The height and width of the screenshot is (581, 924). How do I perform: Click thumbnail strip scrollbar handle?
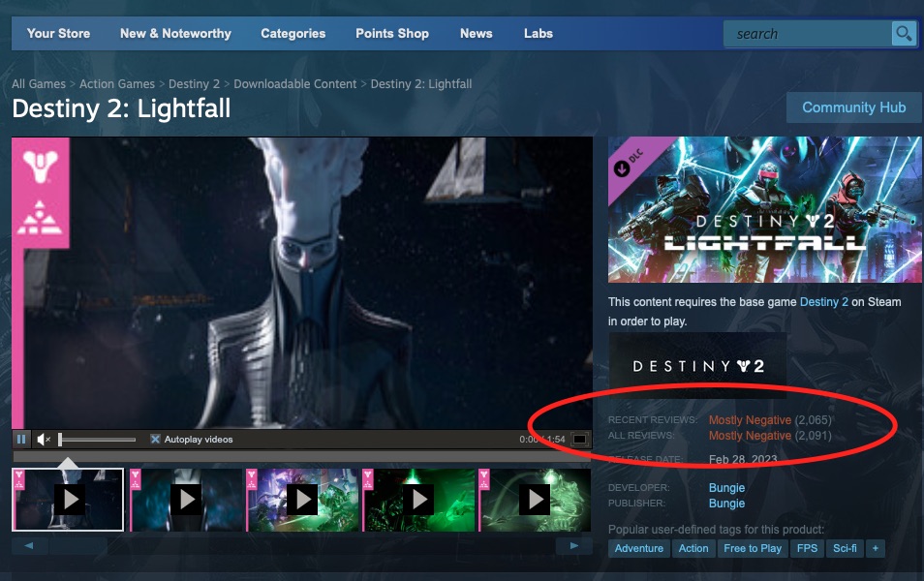coord(77,545)
